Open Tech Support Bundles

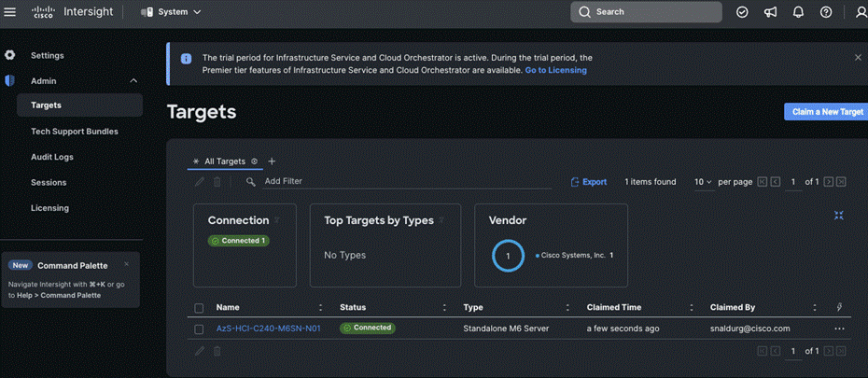(x=74, y=132)
